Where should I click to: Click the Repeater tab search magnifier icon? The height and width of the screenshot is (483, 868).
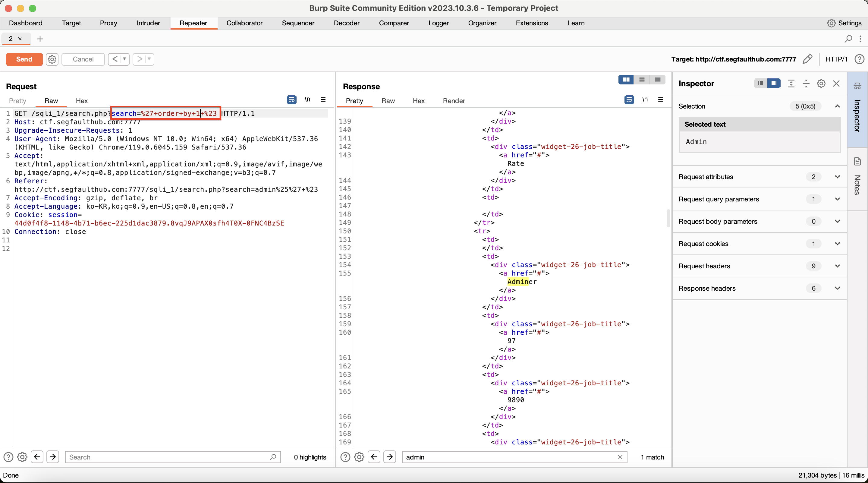[x=848, y=39]
